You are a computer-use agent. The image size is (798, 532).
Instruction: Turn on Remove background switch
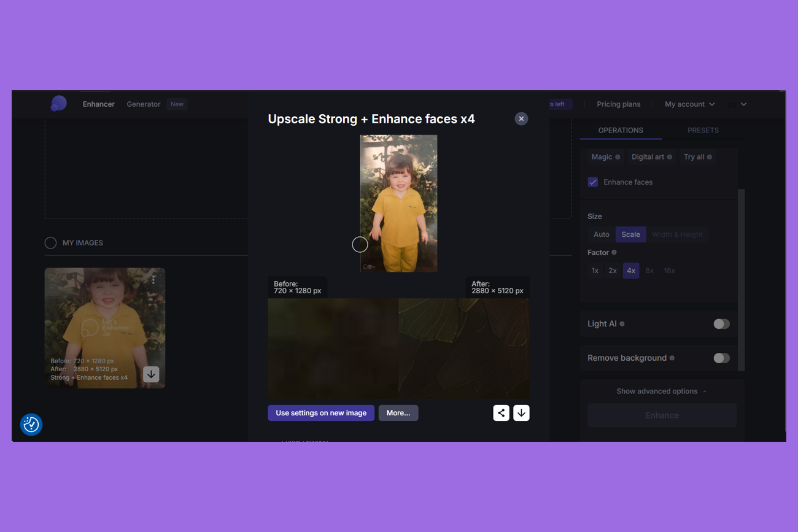[x=721, y=358]
